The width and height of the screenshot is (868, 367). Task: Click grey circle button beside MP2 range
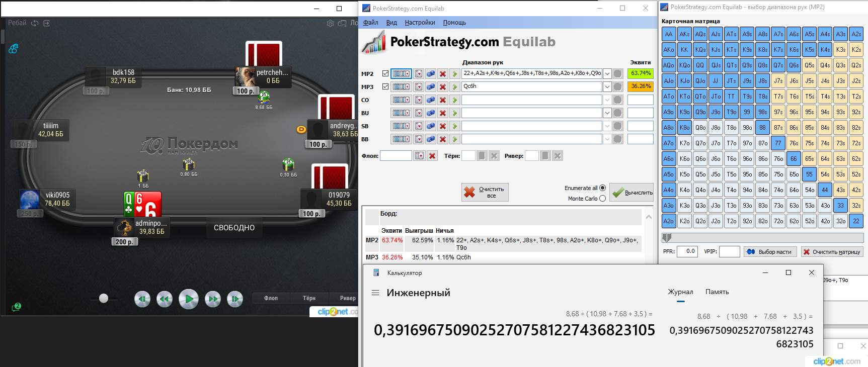point(618,74)
